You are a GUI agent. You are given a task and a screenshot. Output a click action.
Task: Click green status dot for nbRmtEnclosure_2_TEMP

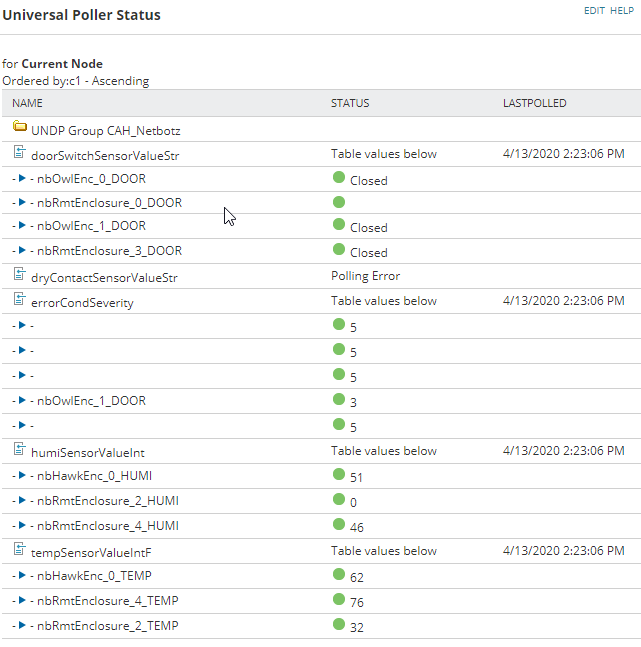[x=339, y=624]
